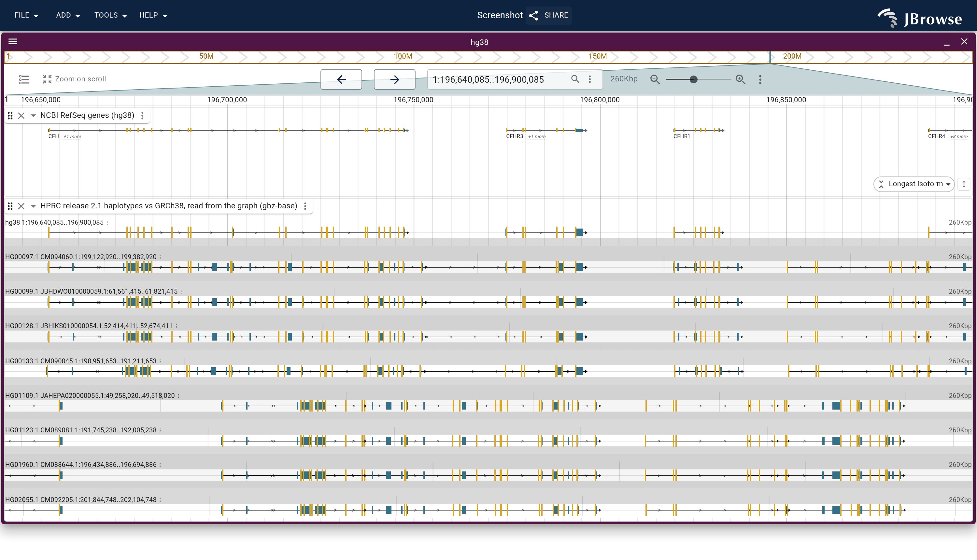Pan left with the back arrow
977x560 pixels.
341,79
